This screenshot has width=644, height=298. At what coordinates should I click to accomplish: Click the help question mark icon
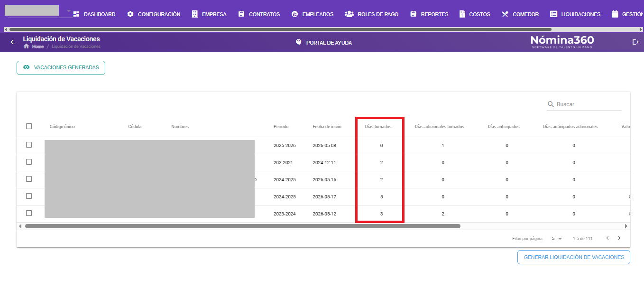pyautogui.click(x=298, y=42)
